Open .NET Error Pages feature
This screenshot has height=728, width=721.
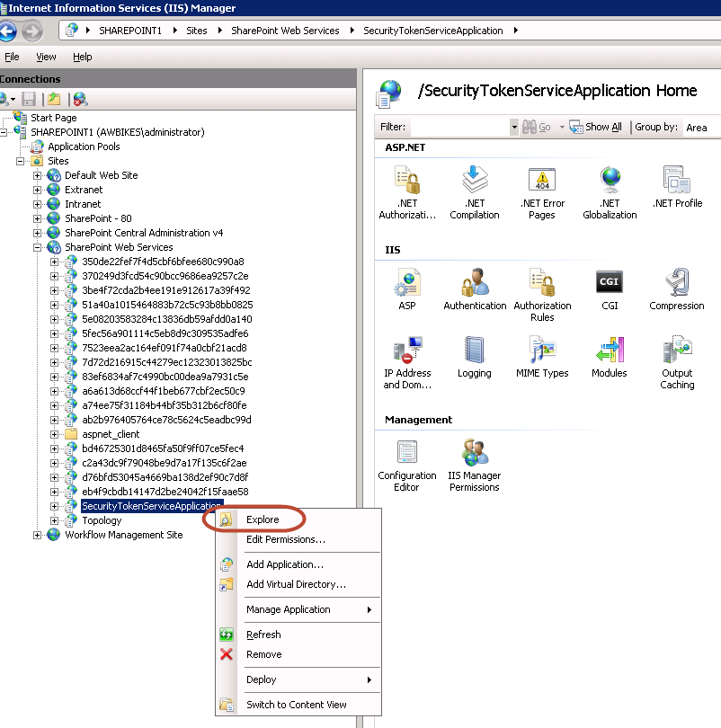click(x=542, y=192)
